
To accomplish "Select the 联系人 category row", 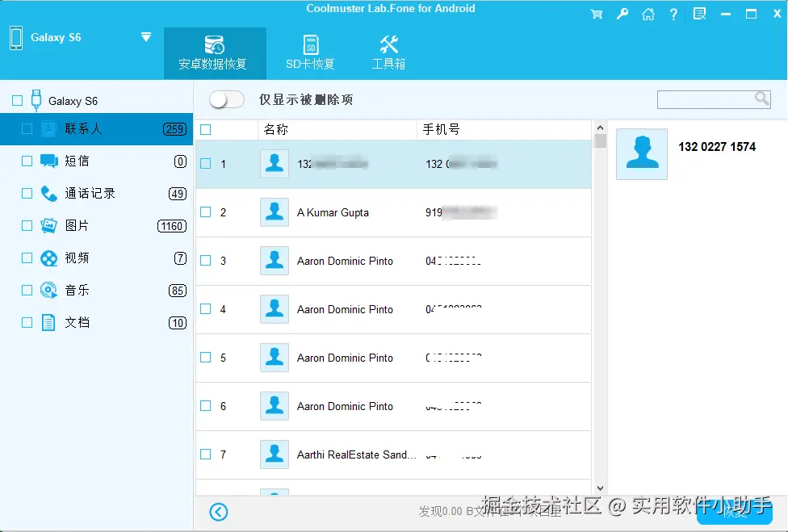I will [x=97, y=129].
